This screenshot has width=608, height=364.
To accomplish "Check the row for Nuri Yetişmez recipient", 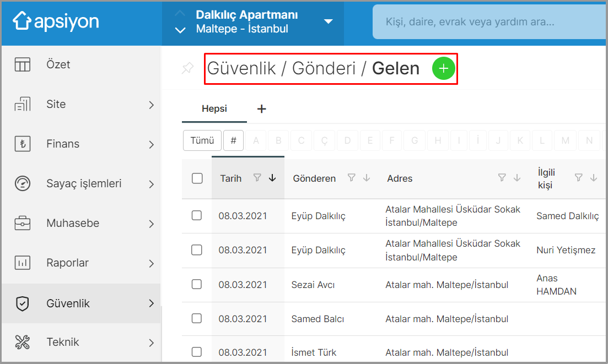I will [x=197, y=250].
